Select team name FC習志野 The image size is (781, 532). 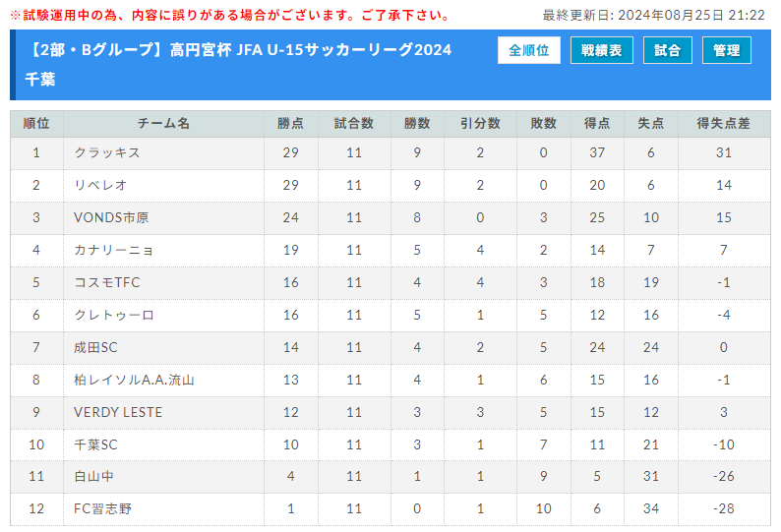coord(102,508)
